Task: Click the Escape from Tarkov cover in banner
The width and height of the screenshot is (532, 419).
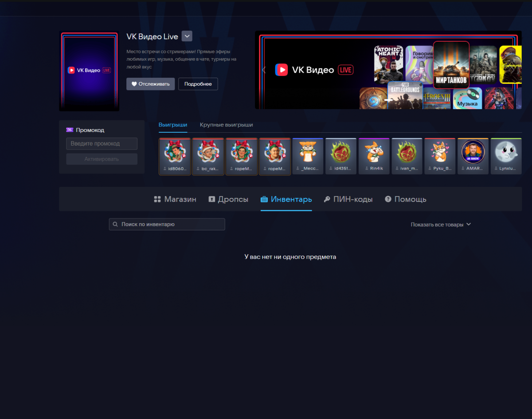Action: (x=483, y=64)
